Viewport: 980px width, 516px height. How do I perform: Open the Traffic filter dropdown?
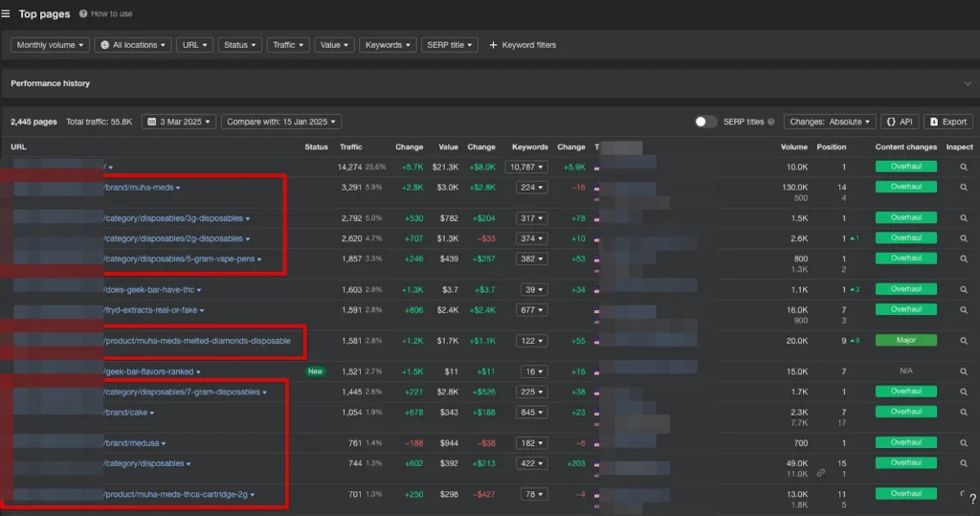click(288, 45)
